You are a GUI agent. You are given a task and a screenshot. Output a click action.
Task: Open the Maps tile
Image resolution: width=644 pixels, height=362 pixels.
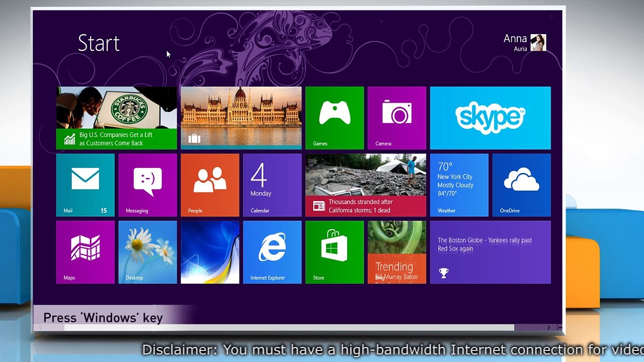(86, 252)
